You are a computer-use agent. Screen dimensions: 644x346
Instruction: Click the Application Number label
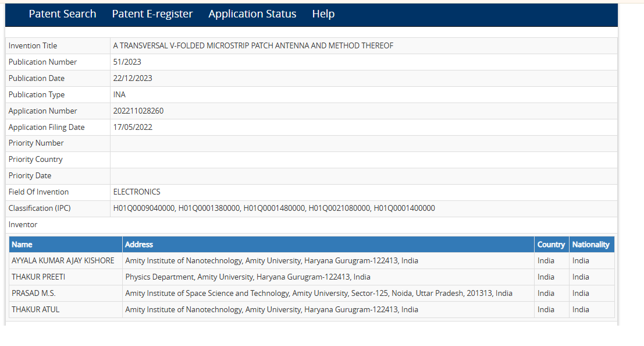tap(42, 111)
